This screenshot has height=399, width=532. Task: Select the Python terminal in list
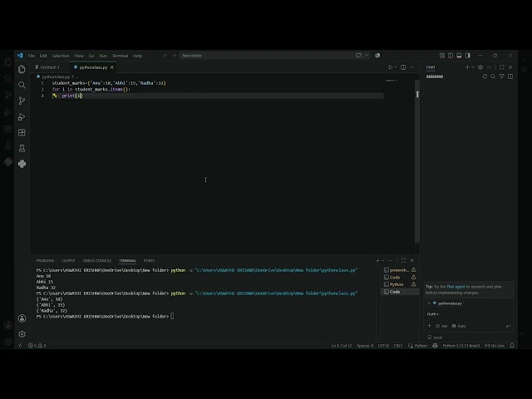pos(400,284)
